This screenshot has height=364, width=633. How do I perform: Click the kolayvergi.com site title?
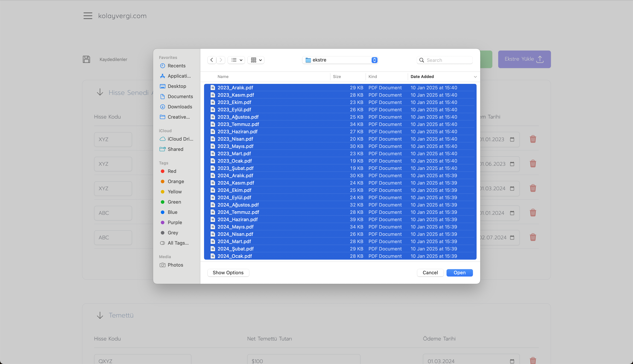click(122, 16)
